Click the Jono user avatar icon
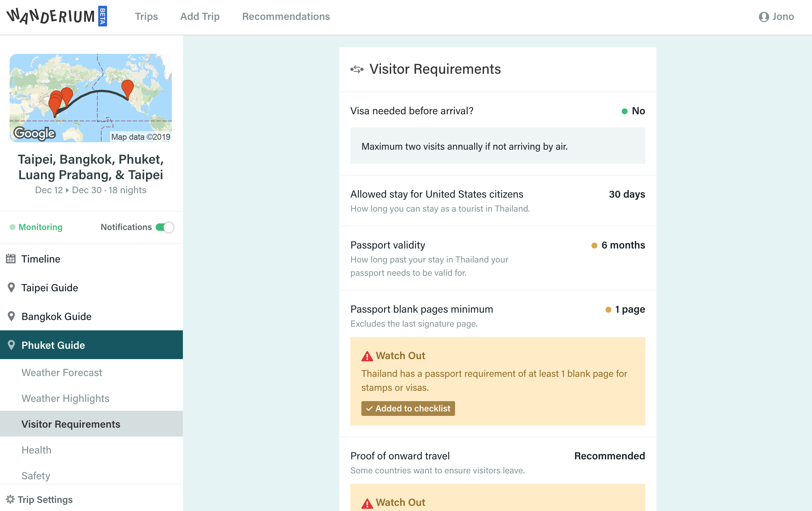Image resolution: width=812 pixels, height=511 pixels. pos(764,17)
